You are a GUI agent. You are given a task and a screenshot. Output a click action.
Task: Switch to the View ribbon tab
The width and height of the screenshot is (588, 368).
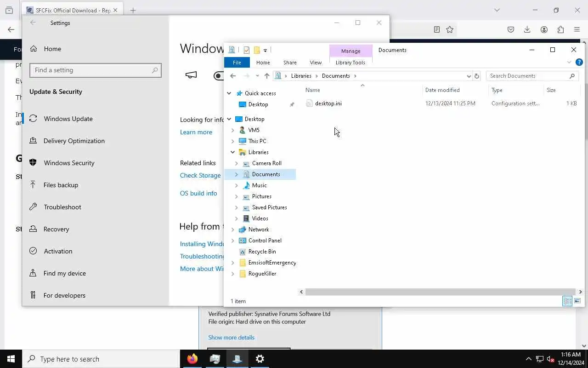tap(316, 63)
